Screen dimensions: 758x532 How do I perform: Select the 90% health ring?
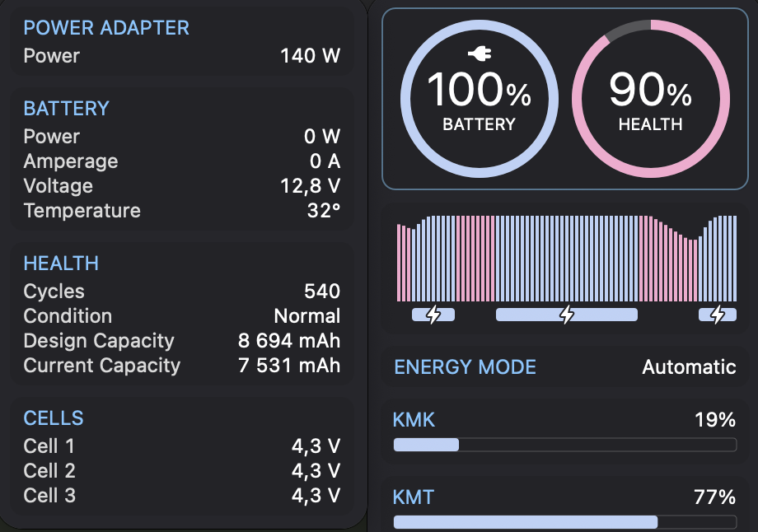[x=650, y=99]
